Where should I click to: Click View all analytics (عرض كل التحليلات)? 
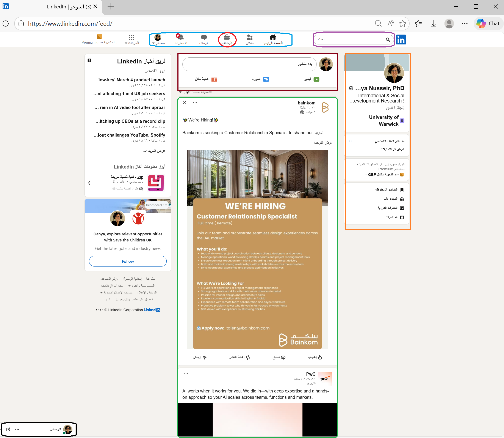point(392,149)
